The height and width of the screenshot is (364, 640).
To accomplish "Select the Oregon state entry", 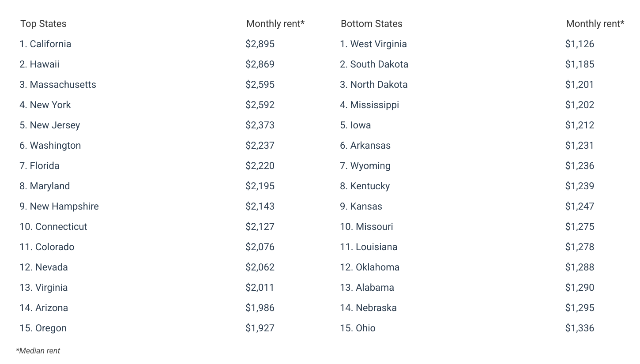I will [43, 328].
